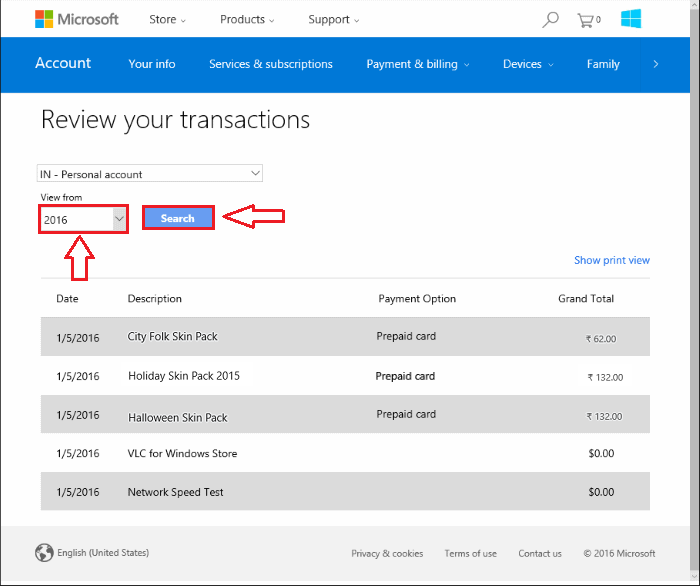Click the Windows logo icon
Viewport: 700px width, 586px height.
[x=631, y=19]
